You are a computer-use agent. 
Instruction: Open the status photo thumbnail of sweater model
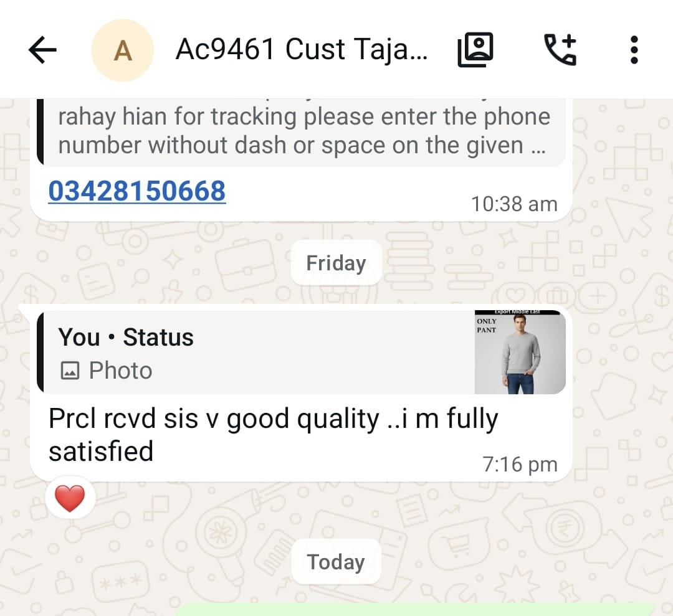(520, 352)
